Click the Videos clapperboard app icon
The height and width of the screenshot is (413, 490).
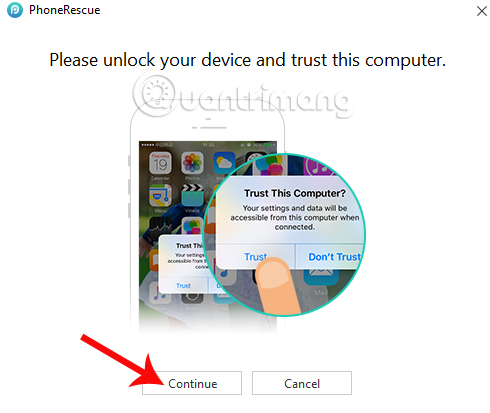point(192,195)
